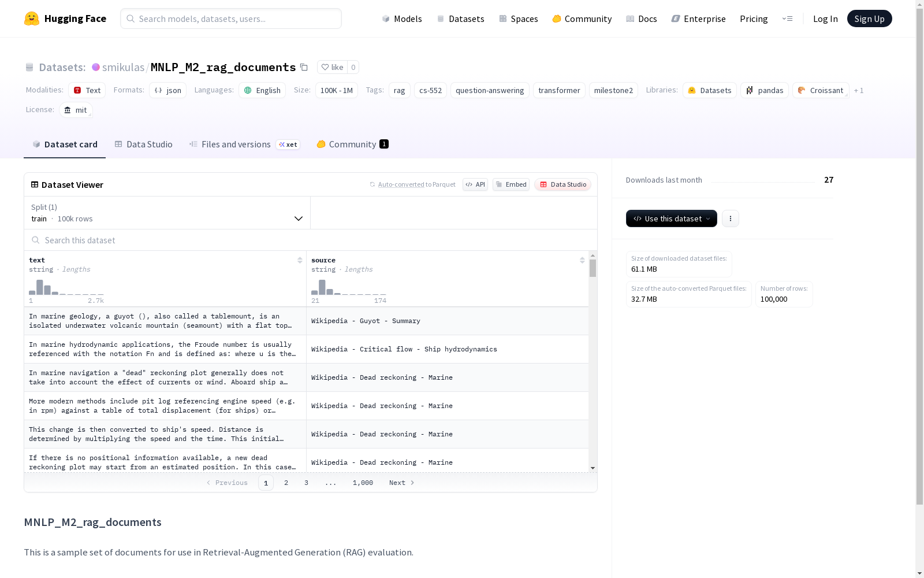
Task: Open the smikulas user profile link
Action: click(124, 67)
